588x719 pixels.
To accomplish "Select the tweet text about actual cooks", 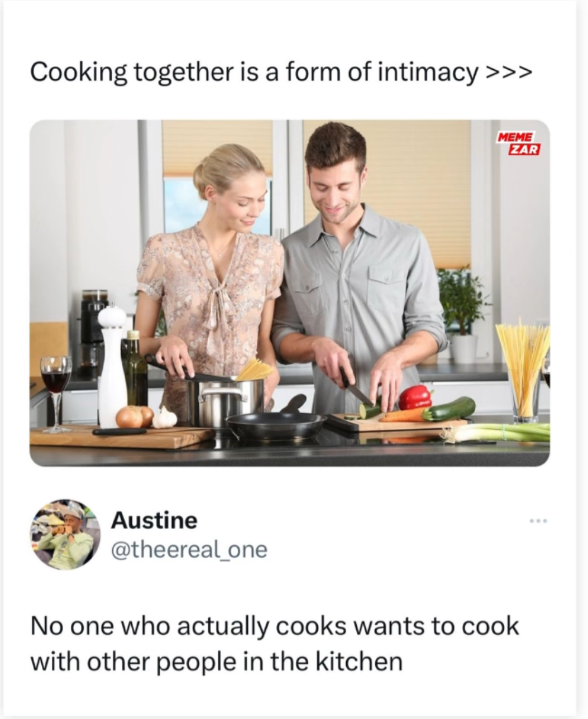I will (274, 644).
